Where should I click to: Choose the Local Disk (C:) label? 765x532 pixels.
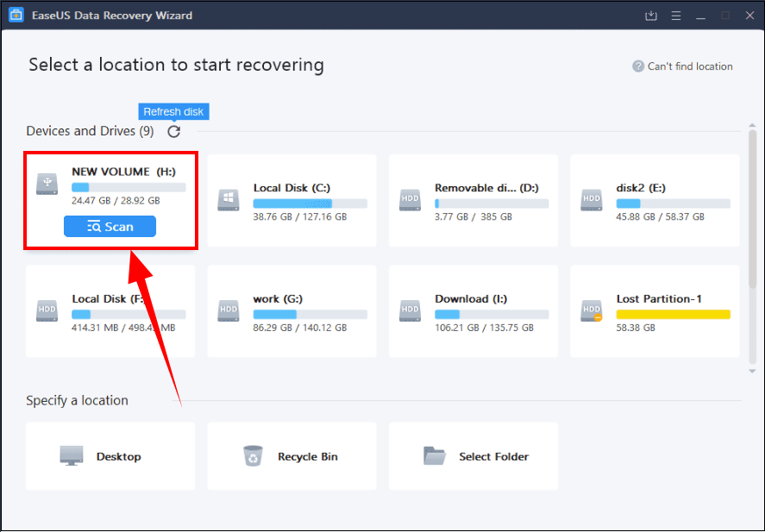[x=292, y=188]
